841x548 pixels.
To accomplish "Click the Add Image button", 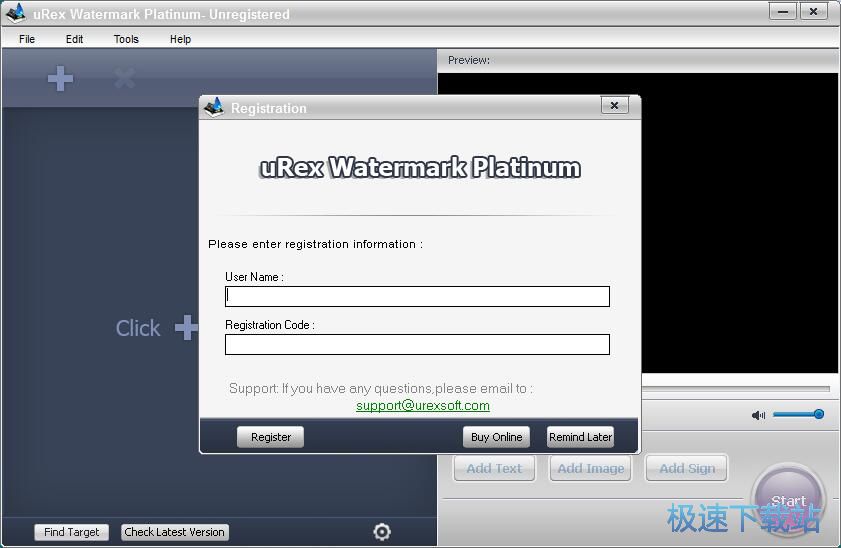I will pos(591,468).
